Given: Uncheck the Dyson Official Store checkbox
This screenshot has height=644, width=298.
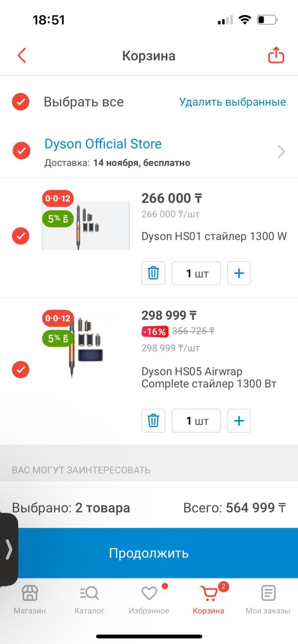Looking at the screenshot, I should 21,150.
